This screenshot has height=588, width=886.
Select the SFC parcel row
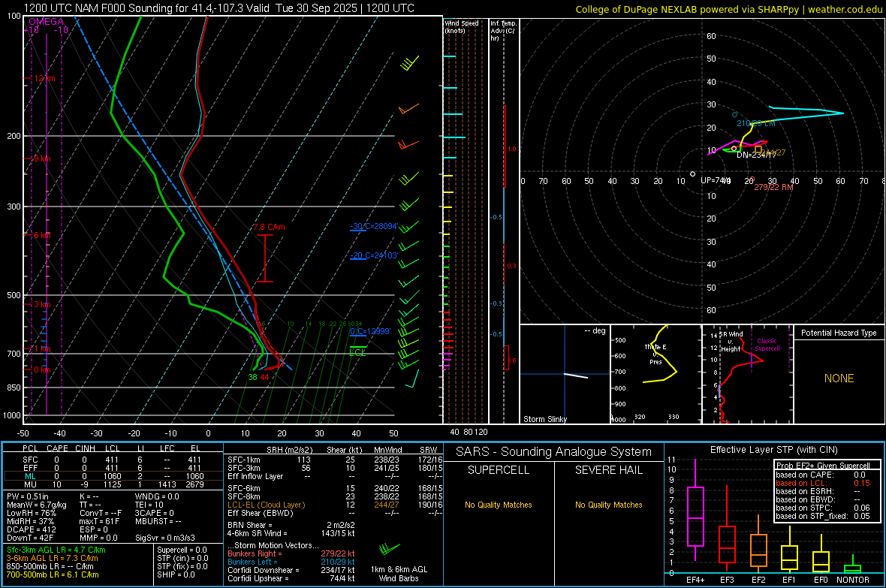tap(113, 460)
